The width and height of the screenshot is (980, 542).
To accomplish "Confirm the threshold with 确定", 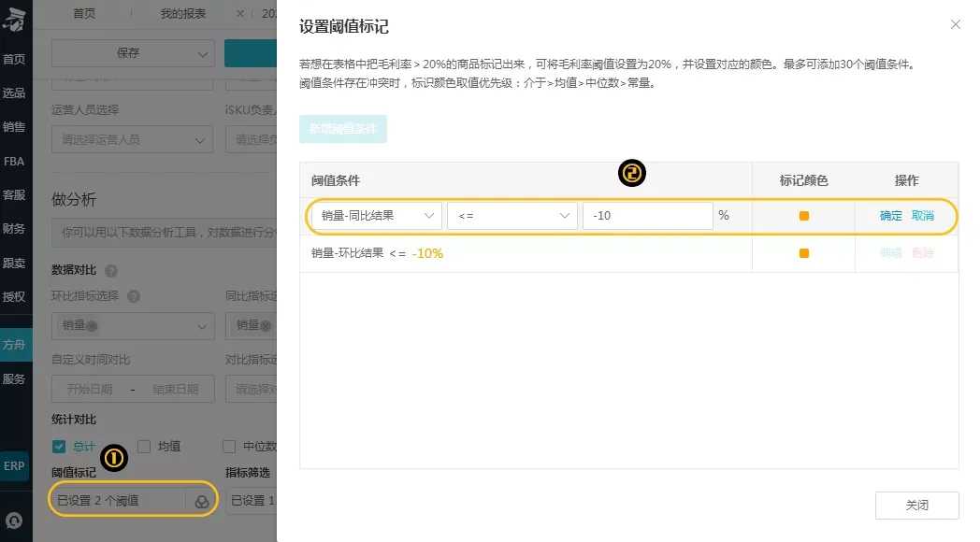I will [890, 216].
